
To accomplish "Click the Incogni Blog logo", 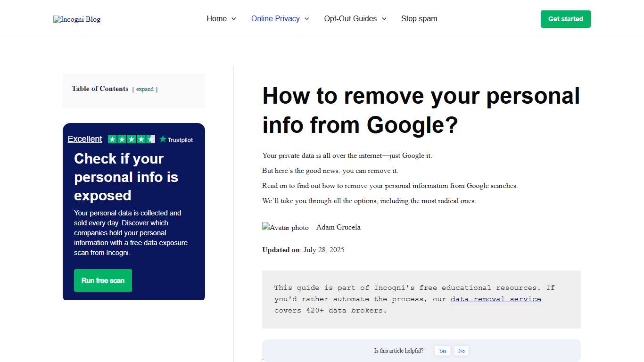I will pos(76,19).
